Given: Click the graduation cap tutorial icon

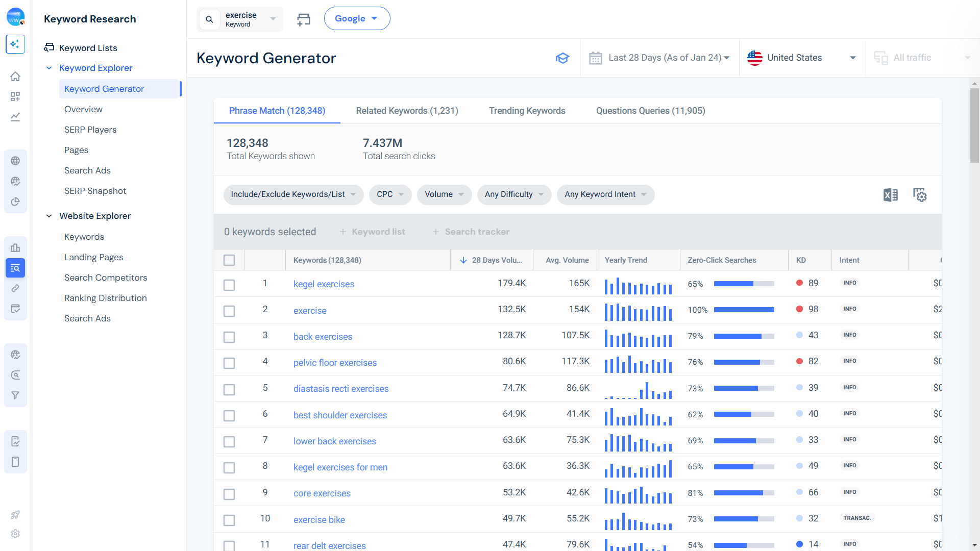Looking at the screenshot, I should tap(562, 58).
